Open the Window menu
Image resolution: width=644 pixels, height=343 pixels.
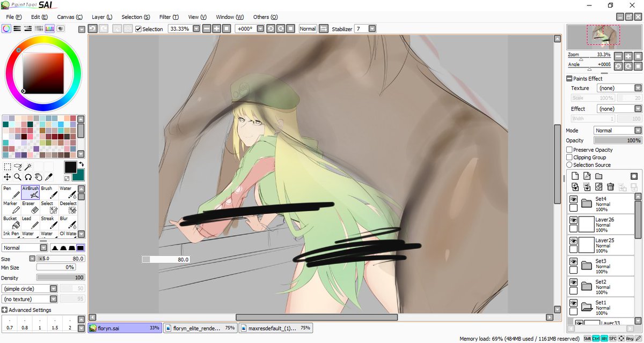(229, 17)
